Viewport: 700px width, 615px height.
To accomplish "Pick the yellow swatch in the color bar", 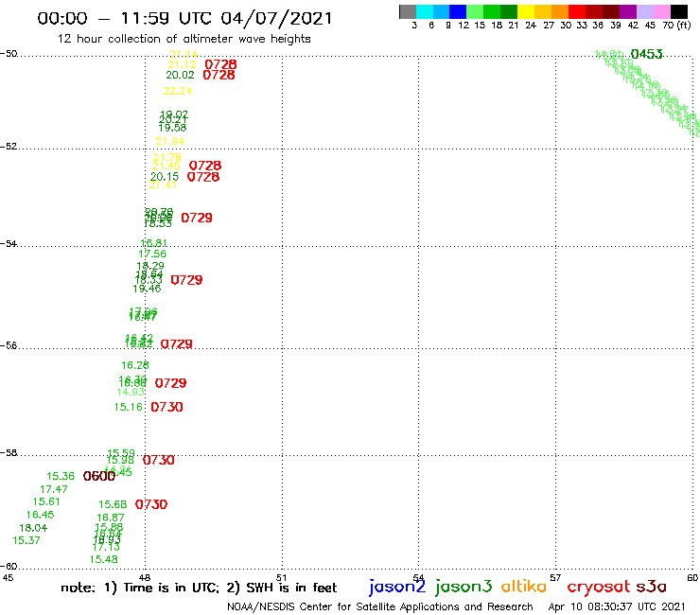I will point(526,11).
